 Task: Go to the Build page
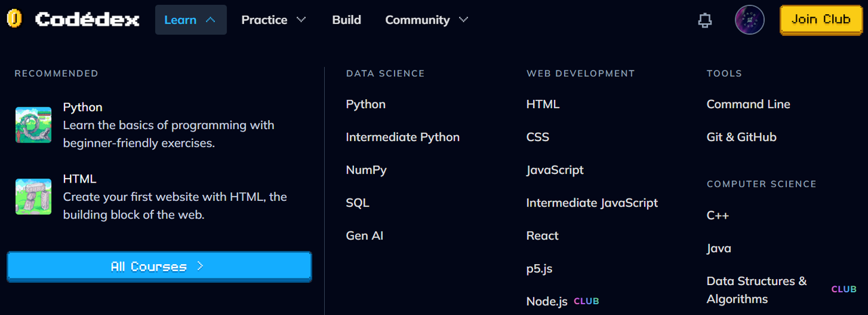click(347, 20)
